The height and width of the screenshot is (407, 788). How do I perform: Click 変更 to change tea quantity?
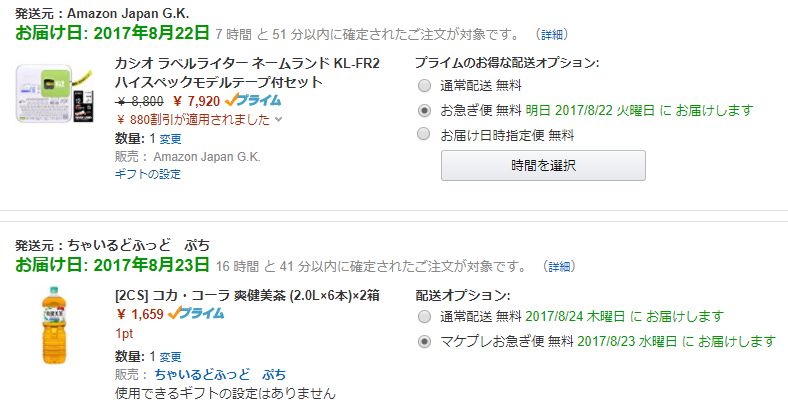[x=171, y=356]
